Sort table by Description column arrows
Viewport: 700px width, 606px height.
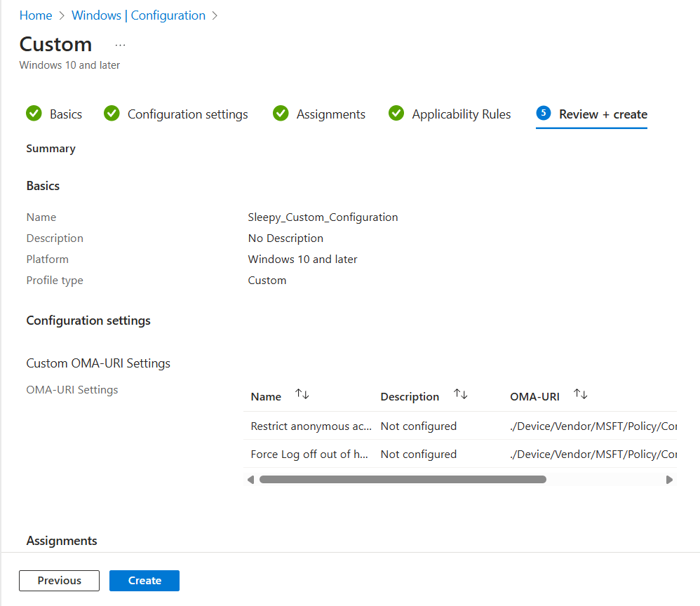pos(461,395)
